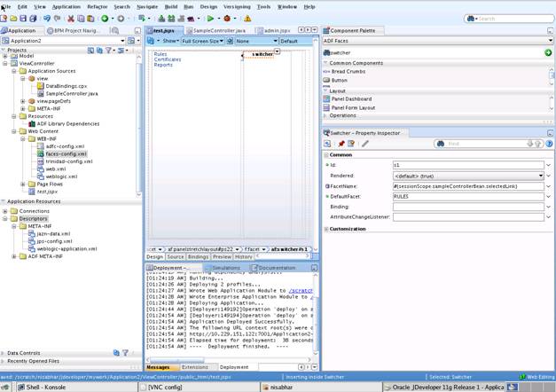Switch to the Source editor tab
Viewport: 556px width, 392px height.
[x=176, y=257]
